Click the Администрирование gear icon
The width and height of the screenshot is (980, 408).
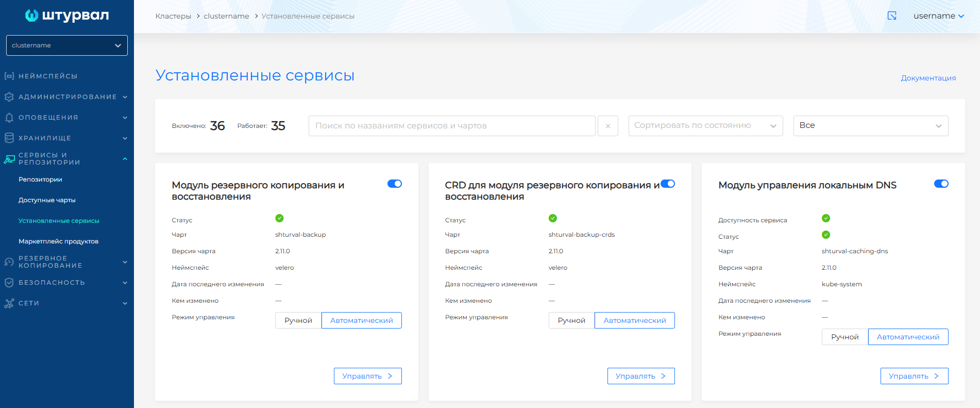coord(9,97)
